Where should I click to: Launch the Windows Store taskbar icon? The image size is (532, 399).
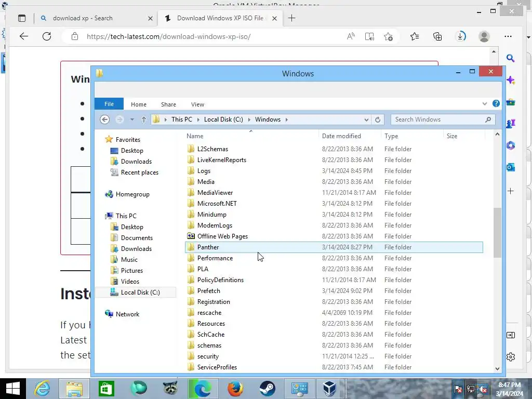click(x=106, y=389)
